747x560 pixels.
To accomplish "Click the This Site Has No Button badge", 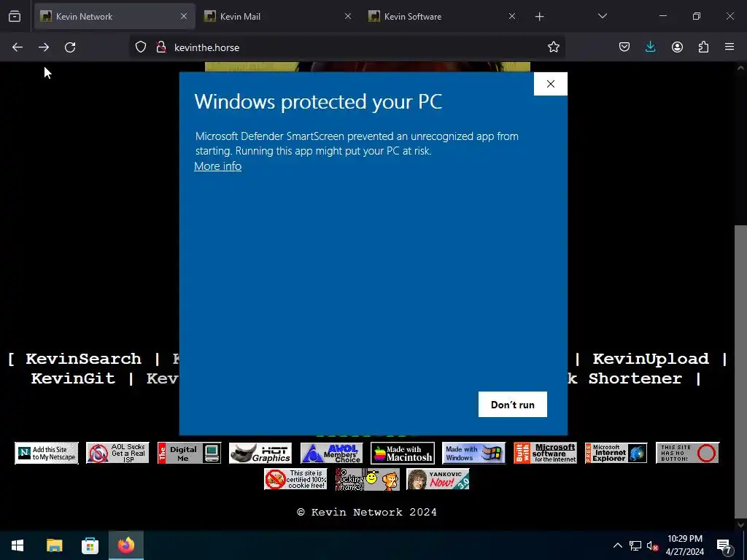I will [x=687, y=453].
